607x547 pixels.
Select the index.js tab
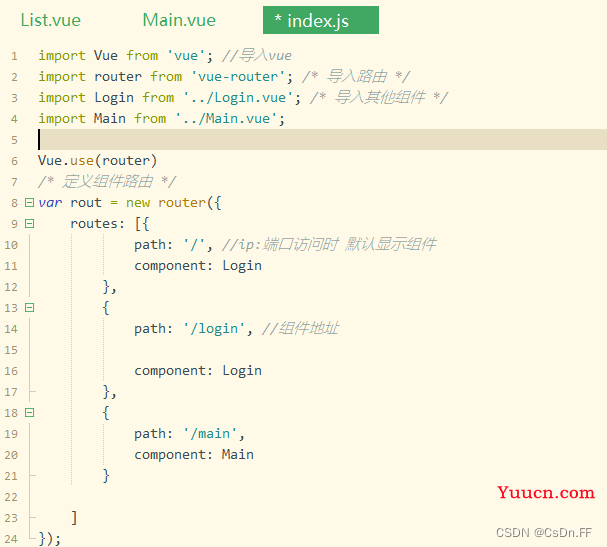[x=321, y=20]
